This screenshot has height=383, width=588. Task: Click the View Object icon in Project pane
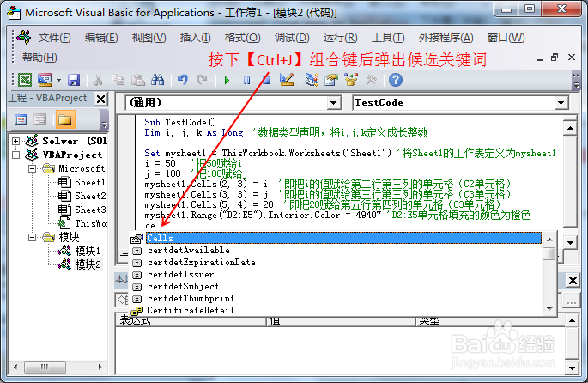(39, 119)
